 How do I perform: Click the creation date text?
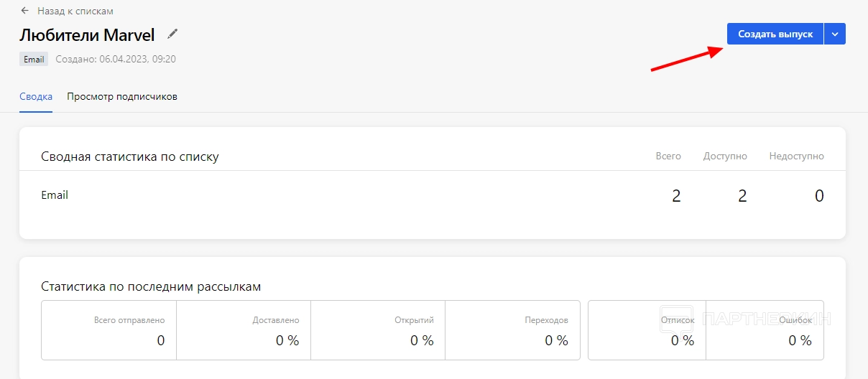tap(116, 60)
